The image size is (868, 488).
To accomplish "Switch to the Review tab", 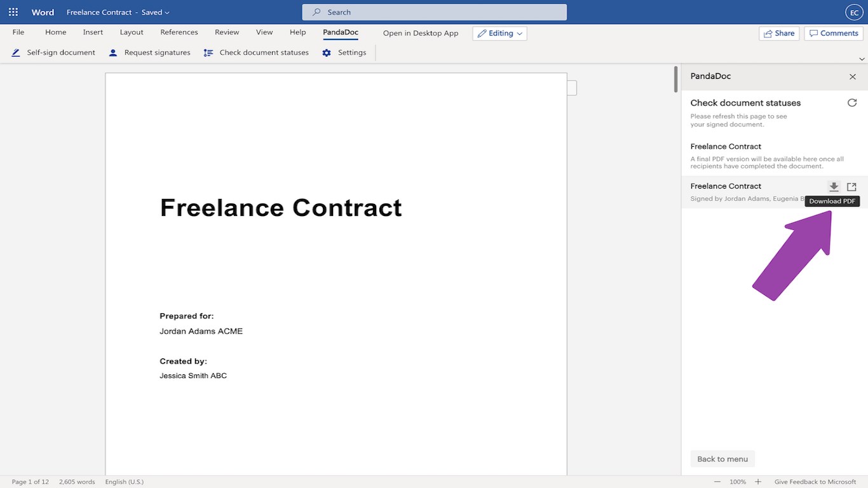I will pos(227,32).
